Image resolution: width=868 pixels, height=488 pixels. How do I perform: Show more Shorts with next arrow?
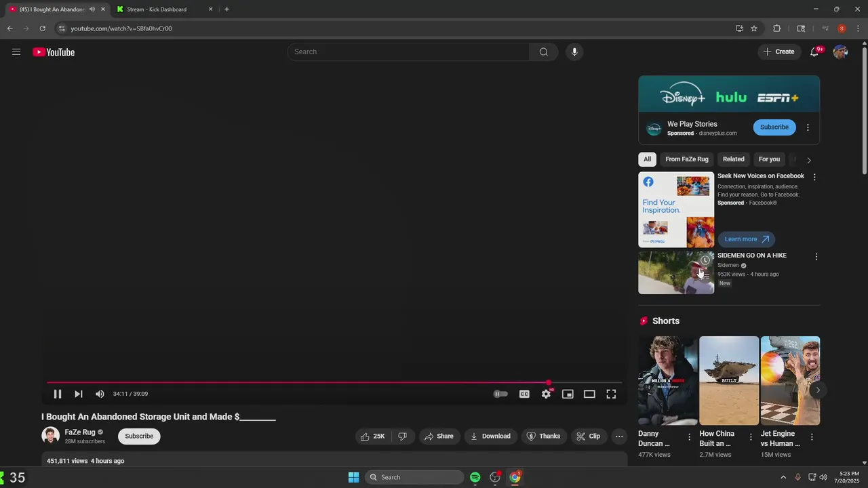coord(818,390)
